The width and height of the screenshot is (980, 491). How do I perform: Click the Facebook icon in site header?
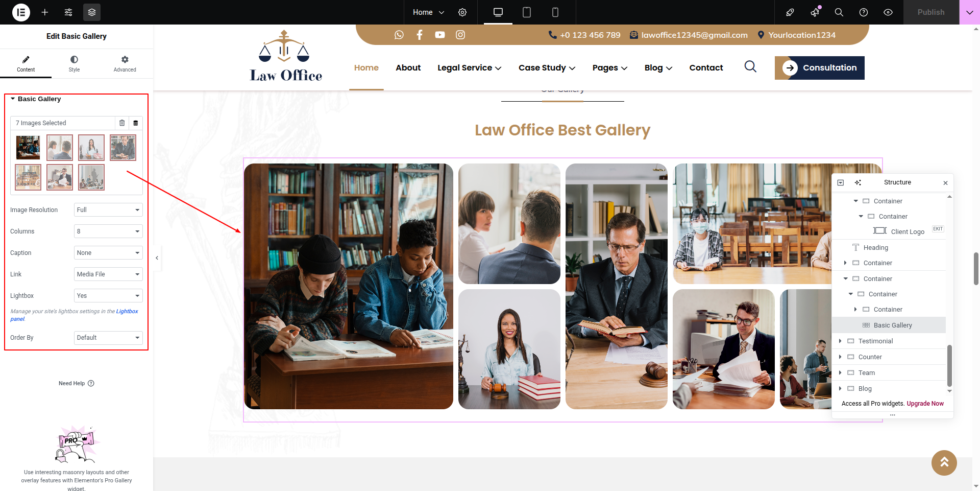pyautogui.click(x=420, y=35)
